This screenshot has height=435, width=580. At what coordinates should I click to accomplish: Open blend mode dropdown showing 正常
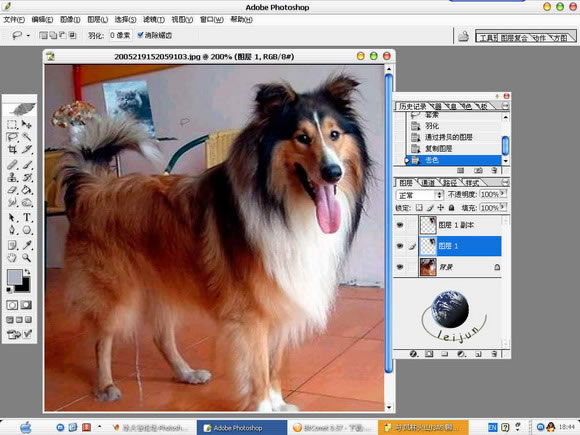tap(419, 195)
